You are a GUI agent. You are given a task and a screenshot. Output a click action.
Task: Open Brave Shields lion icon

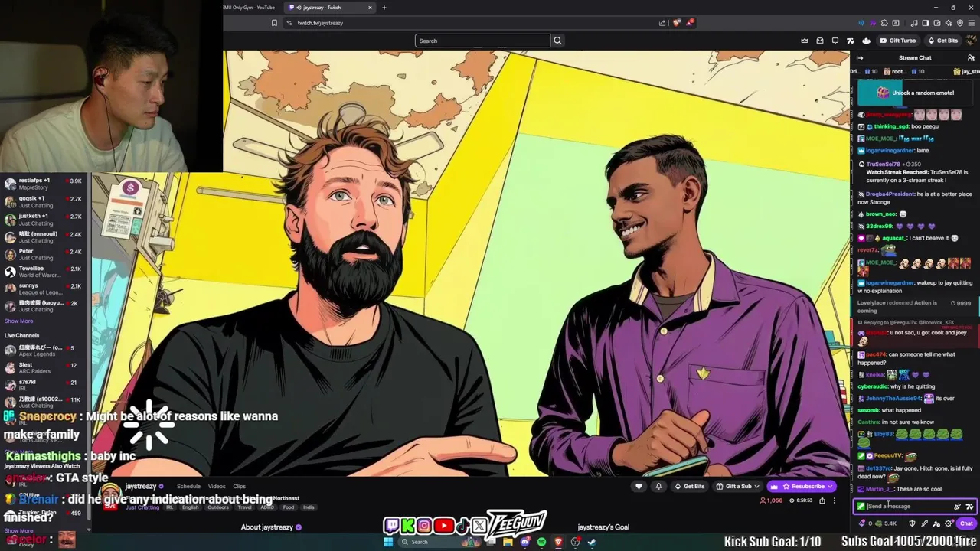point(676,23)
